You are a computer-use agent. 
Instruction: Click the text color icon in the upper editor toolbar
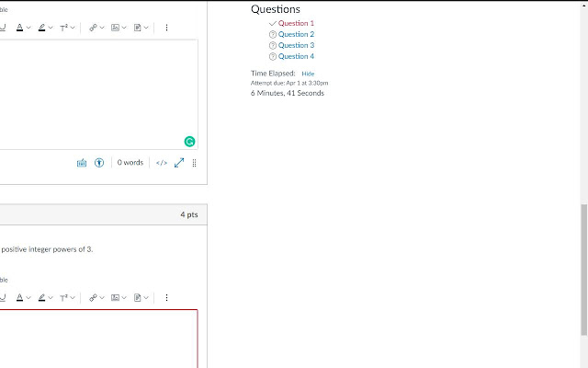[19, 28]
